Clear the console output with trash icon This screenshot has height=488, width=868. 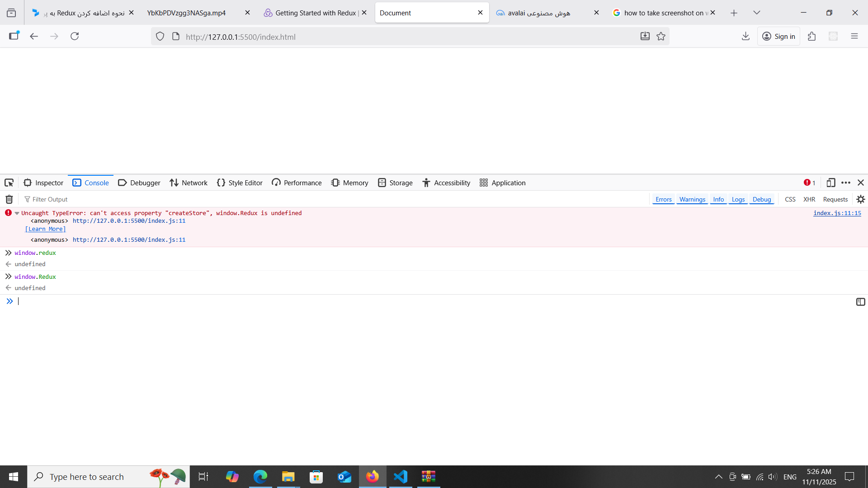click(9, 199)
